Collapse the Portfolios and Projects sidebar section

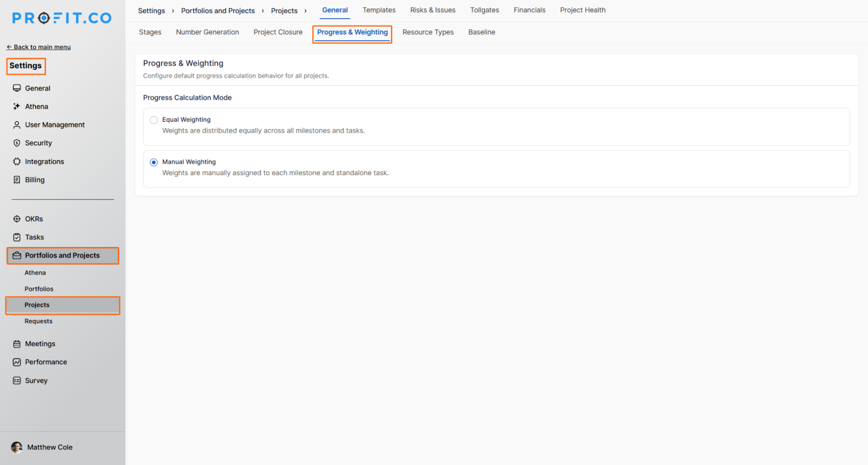click(63, 256)
